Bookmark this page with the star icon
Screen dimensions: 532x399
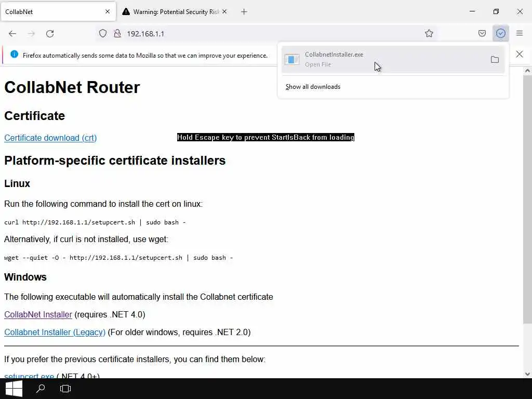click(429, 33)
